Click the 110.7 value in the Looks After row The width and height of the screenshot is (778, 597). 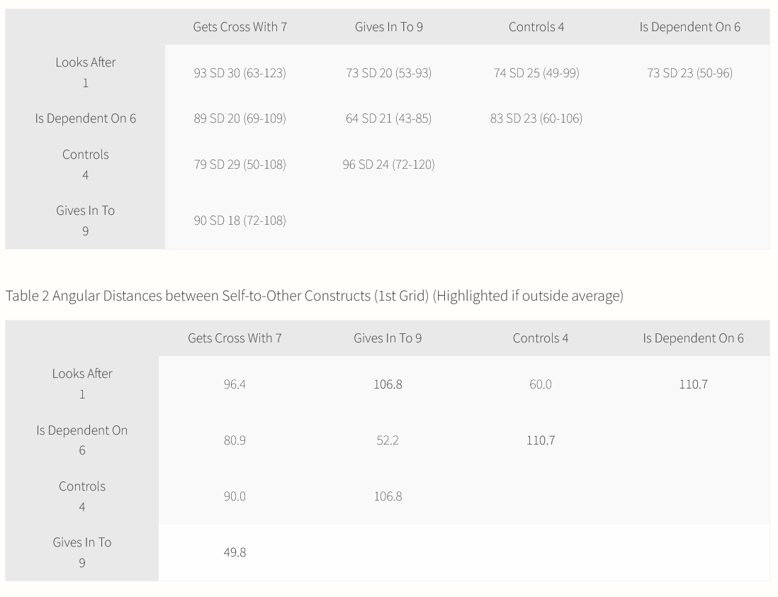(693, 384)
